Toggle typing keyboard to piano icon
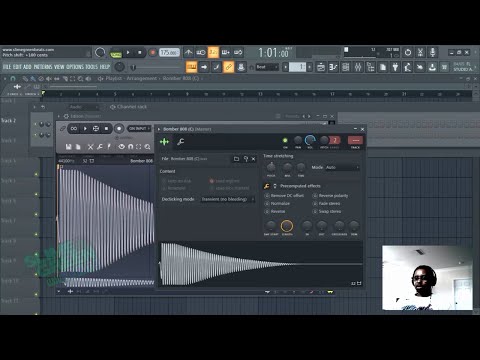This screenshot has width=480, height=360. [x=191, y=67]
